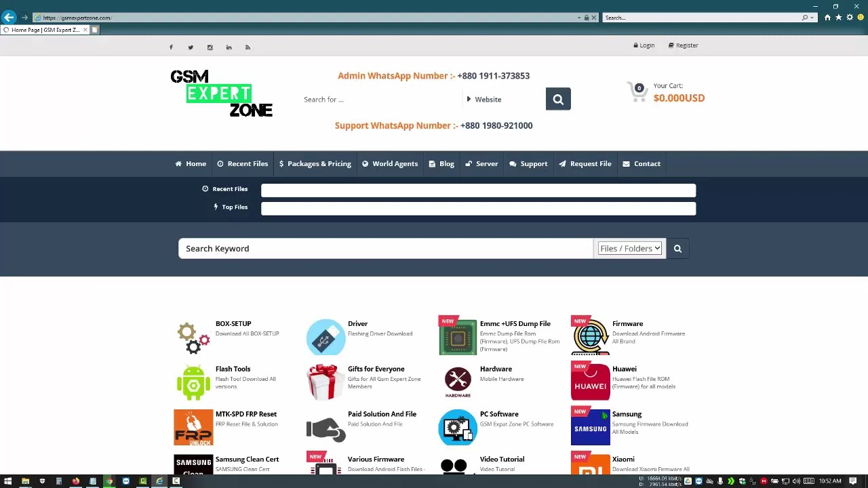Click the taskbar clock 10:52 AM
The image size is (868, 488).
[x=829, y=481]
